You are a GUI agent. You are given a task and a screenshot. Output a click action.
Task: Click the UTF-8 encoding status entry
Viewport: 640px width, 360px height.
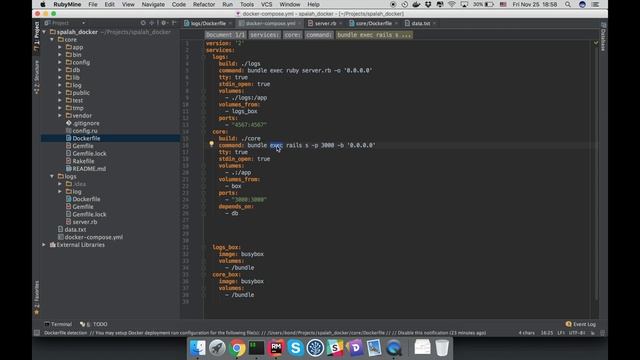577,333
